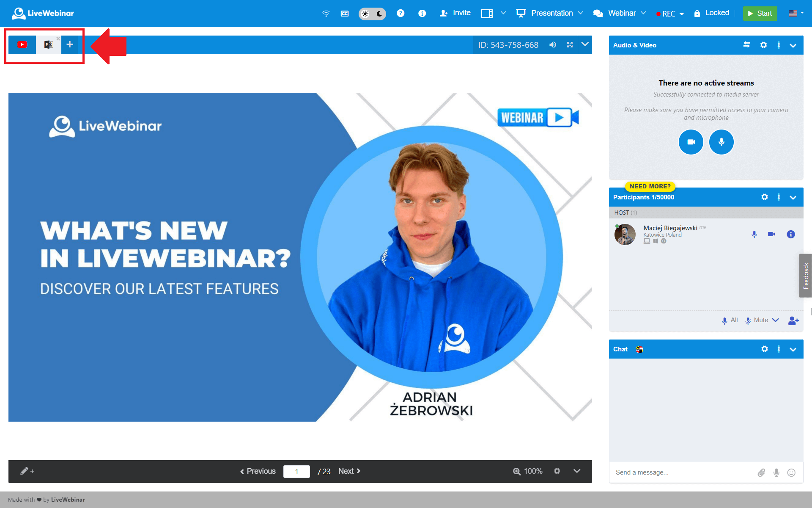
Task: Open the drawing pencil tool
Action: point(26,471)
